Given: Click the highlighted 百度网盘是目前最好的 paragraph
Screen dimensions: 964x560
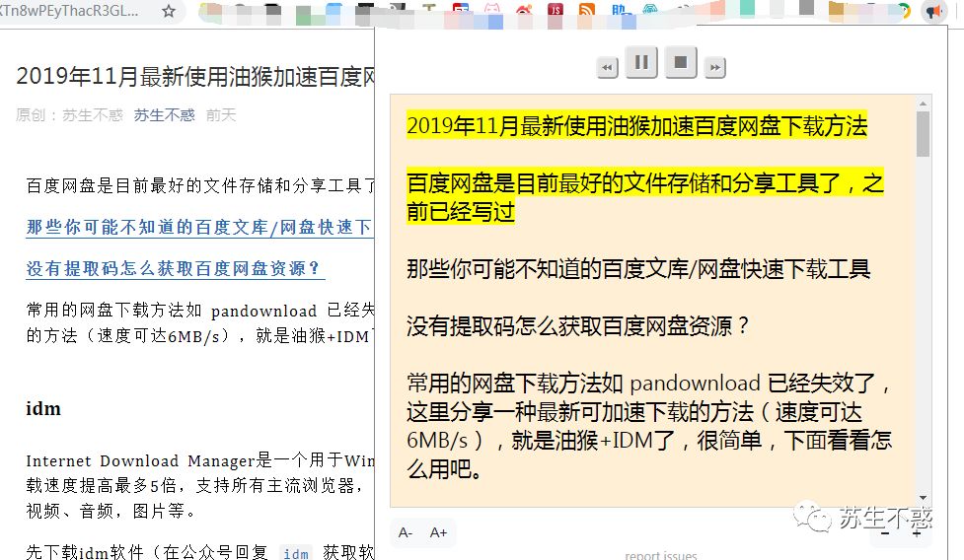Looking at the screenshot, I should [645, 197].
